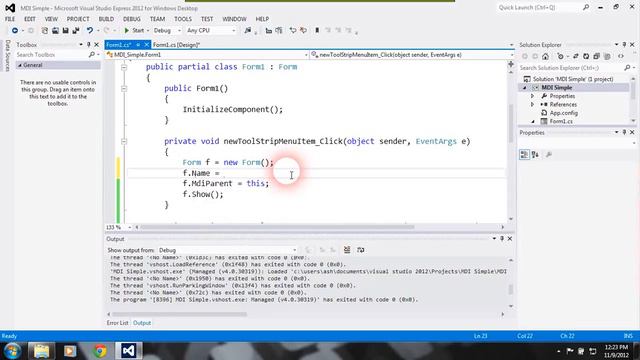Toggle word wrap in Output panel

(360, 250)
